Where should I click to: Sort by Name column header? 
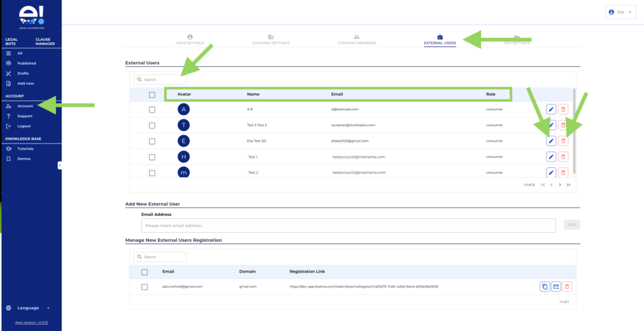[x=253, y=94]
